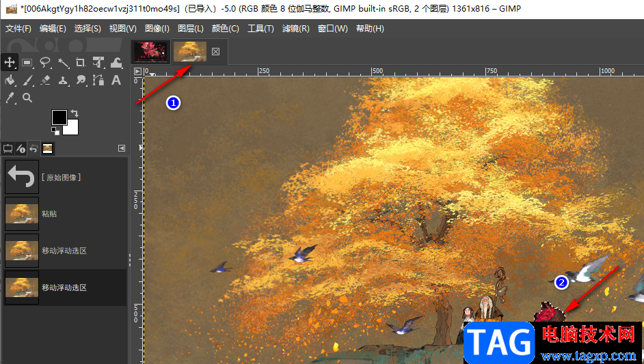
Task: Choose the Eraser tool
Action: [x=45, y=80]
